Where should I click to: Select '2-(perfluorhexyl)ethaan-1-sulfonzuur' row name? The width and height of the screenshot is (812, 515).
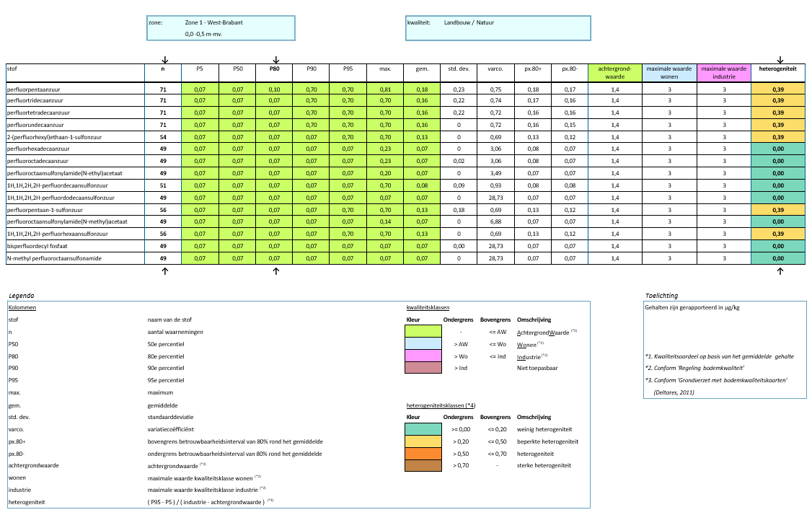click(x=54, y=137)
